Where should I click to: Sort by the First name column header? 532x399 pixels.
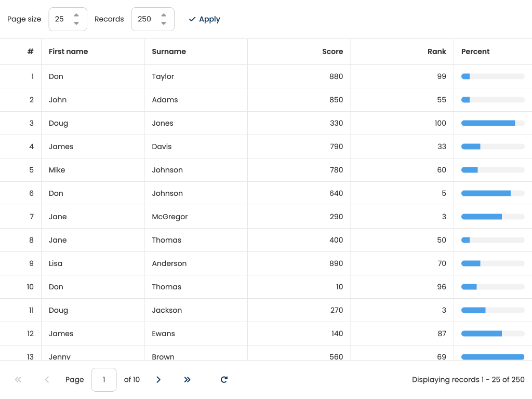(68, 51)
